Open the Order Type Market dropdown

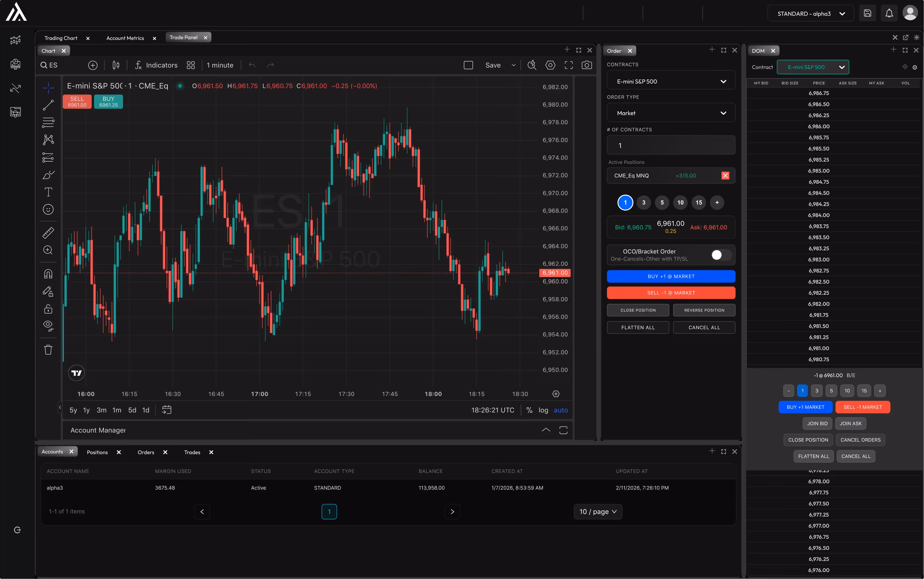(671, 113)
